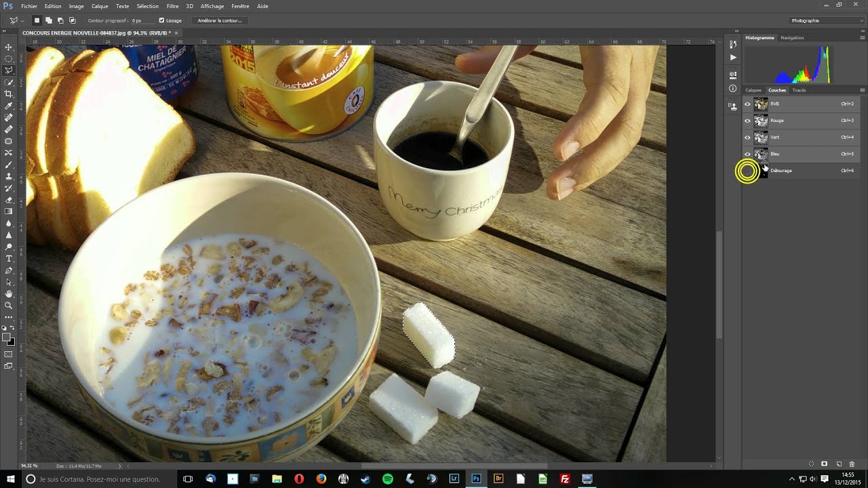Click the foreground color swatch
868x488 pixels.
(x=6, y=338)
